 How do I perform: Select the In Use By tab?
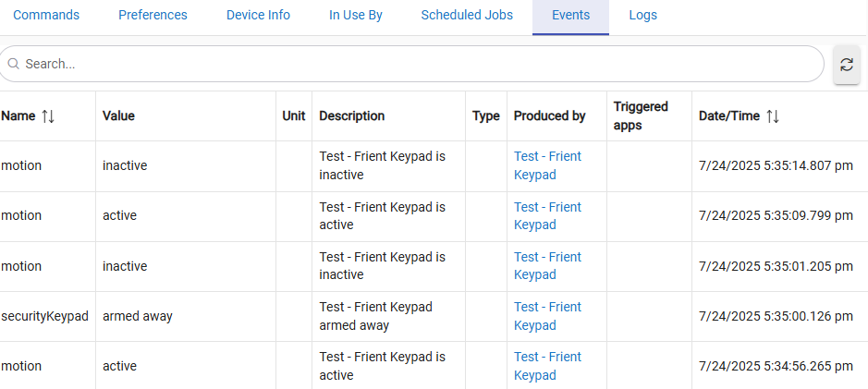[x=355, y=15]
